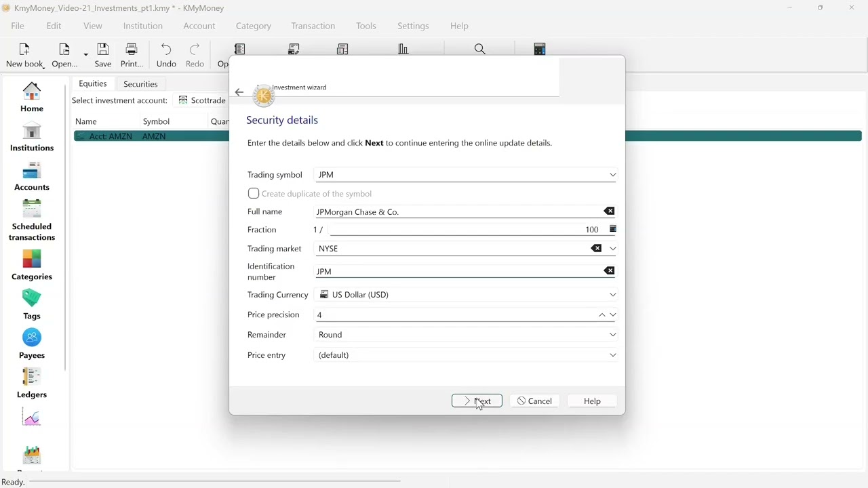Click the "Ready." status bar text
This screenshot has width=868, height=488.
pos(14,482)
